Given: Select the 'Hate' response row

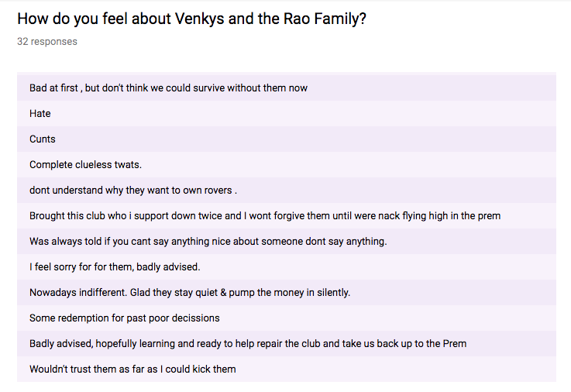Looking at the screenshot, I should click(287, 114).
